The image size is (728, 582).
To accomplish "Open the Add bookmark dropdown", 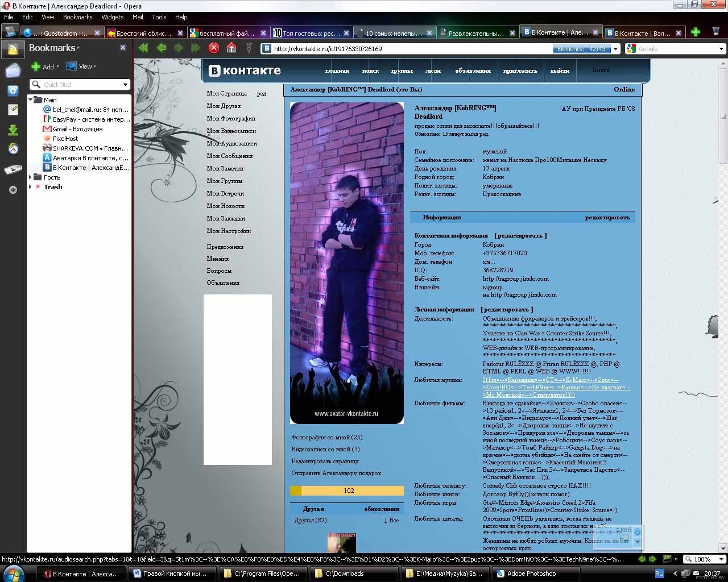I will (x=45, y=66).
